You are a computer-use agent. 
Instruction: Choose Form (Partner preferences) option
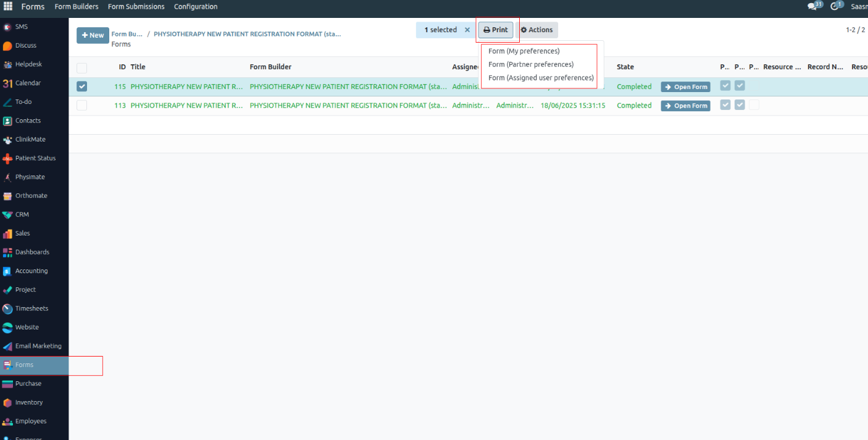[x=530, y=64]
